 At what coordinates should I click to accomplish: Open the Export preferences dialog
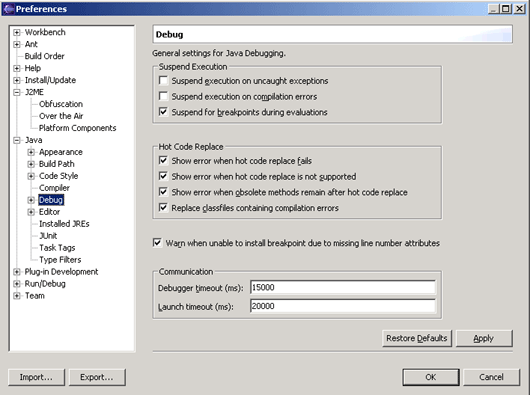pyautogui.click(x=97, y=377)
